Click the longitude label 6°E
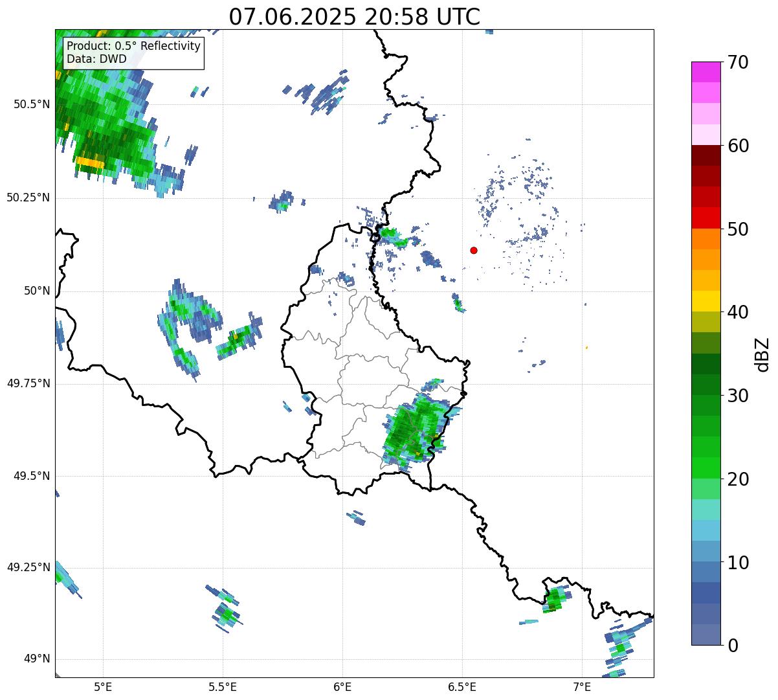The image size is (778, 700). [x=342, y=686]
